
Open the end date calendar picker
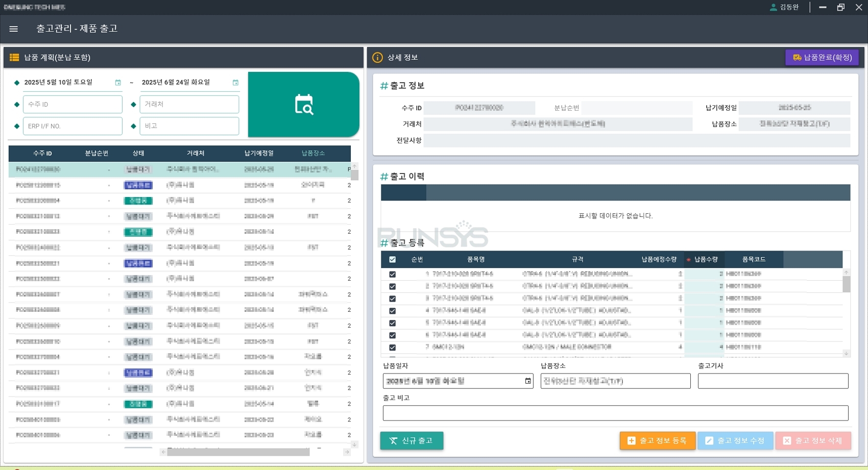click(235, 82)
